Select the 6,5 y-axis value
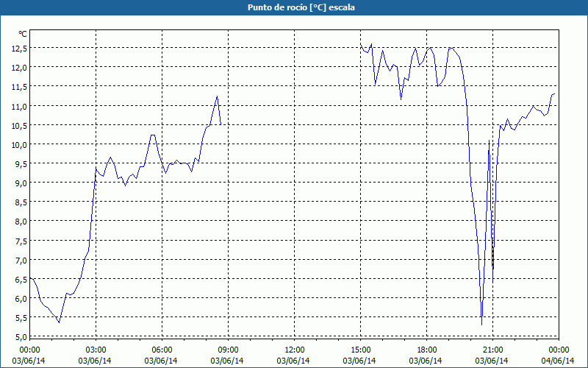This screenshot has height=368, width=588. (x=21, y=279)
